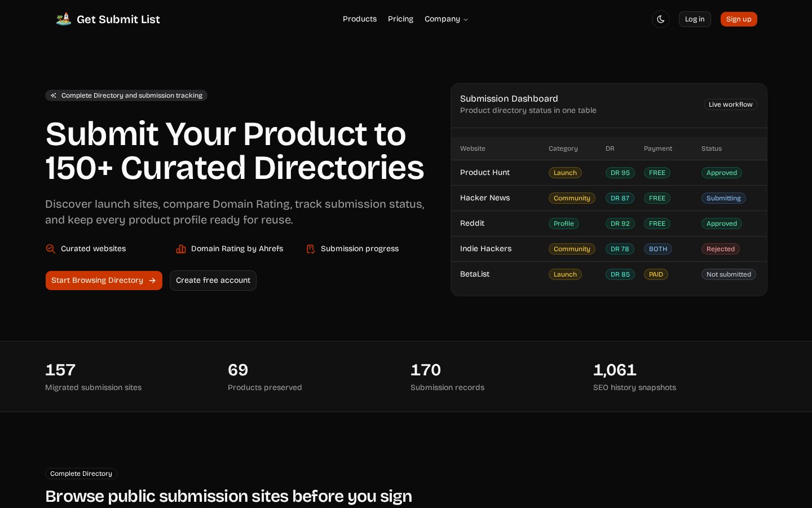The width and height of the screenshot is (812, 508).
Task: Select the Indie Hackers row name
Action: pyautogui.click(x=486, y=249)
